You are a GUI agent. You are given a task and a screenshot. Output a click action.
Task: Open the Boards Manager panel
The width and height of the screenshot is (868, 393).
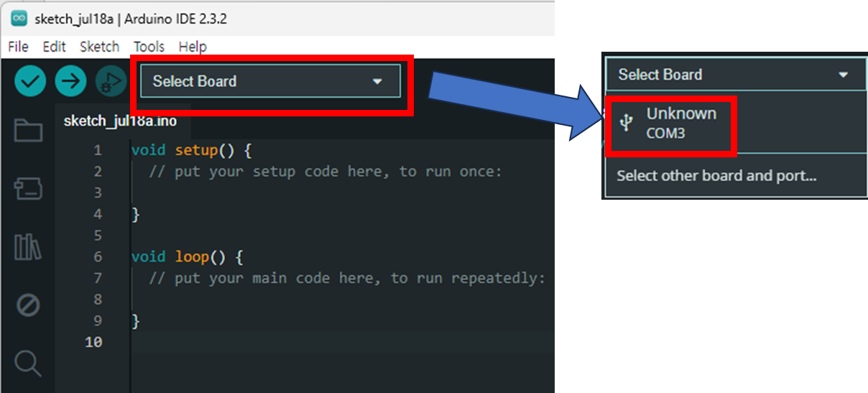click(x=28, y=189)
